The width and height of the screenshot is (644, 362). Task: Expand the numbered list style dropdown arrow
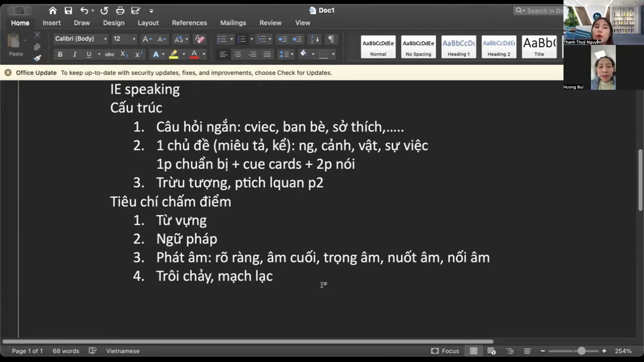coord(252,39)
